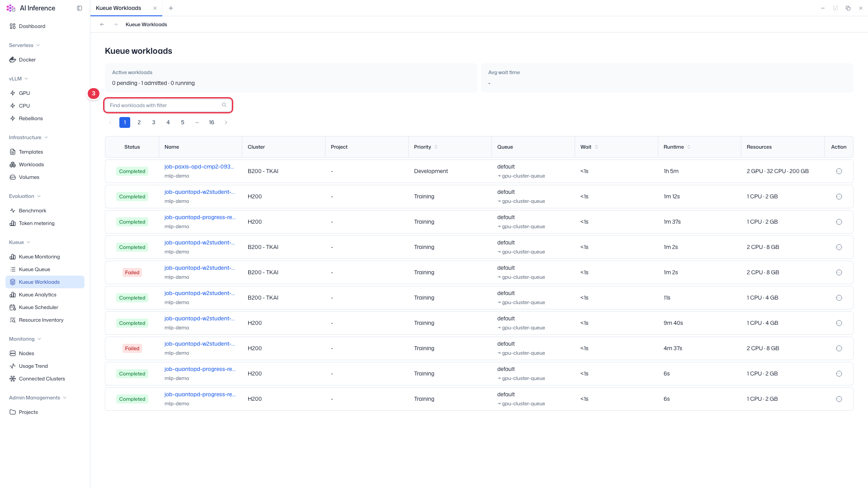868x488 pixels.
Task: Open the Dashboard sidebar item
Action: (45, 26)
